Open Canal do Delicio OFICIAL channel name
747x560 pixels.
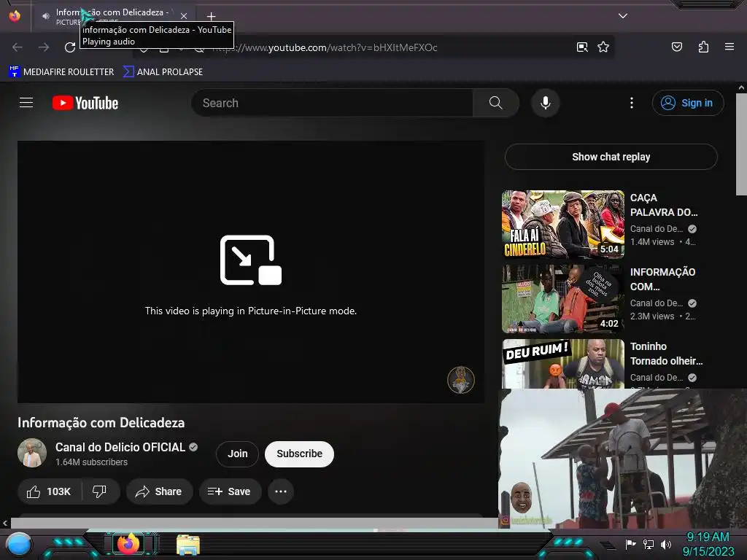click(120, 447)
